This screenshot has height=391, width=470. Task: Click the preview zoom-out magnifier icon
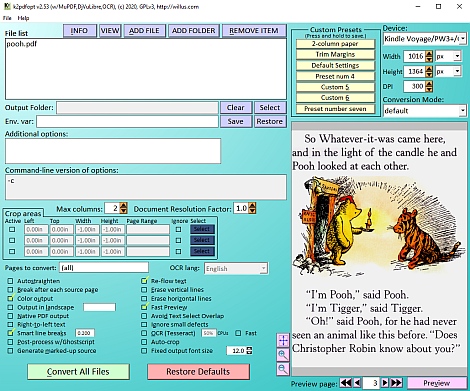(x=283, y=369)
